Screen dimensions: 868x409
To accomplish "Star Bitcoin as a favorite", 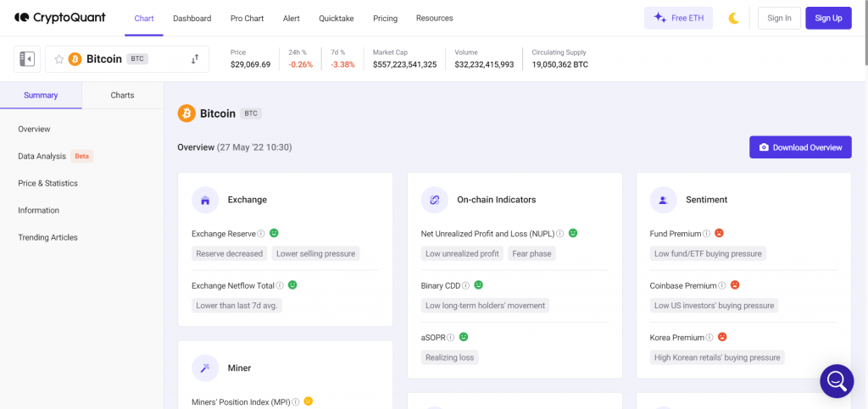I will [x=58, y=59].
